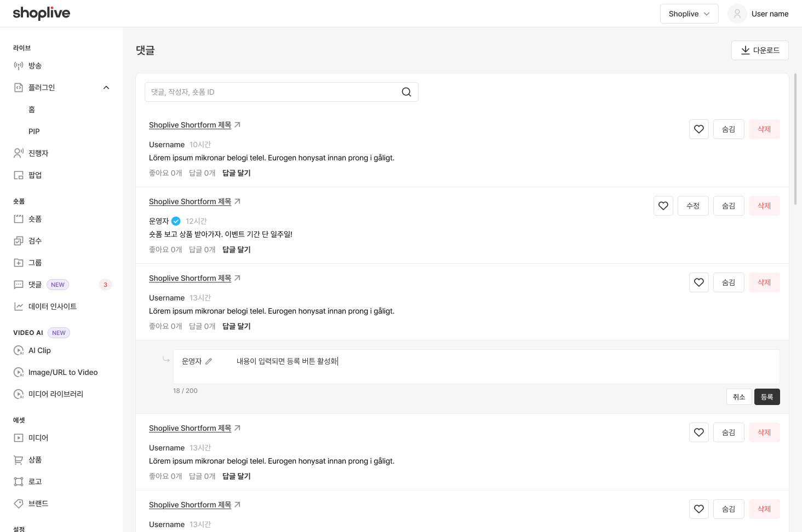Cancel the reply with 취소 button
The height and width of the screenshot is (532, 802).
tap(739, 397)
